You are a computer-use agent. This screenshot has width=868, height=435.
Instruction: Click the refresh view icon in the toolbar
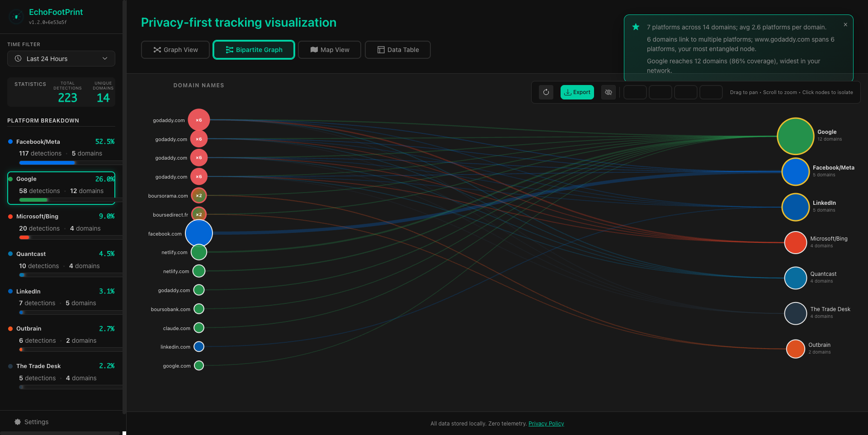546,92
